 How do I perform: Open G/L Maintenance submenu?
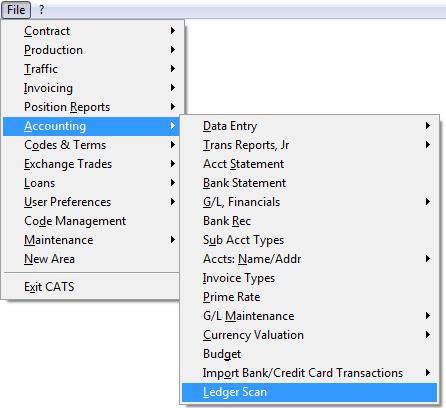tap(309, 316)
